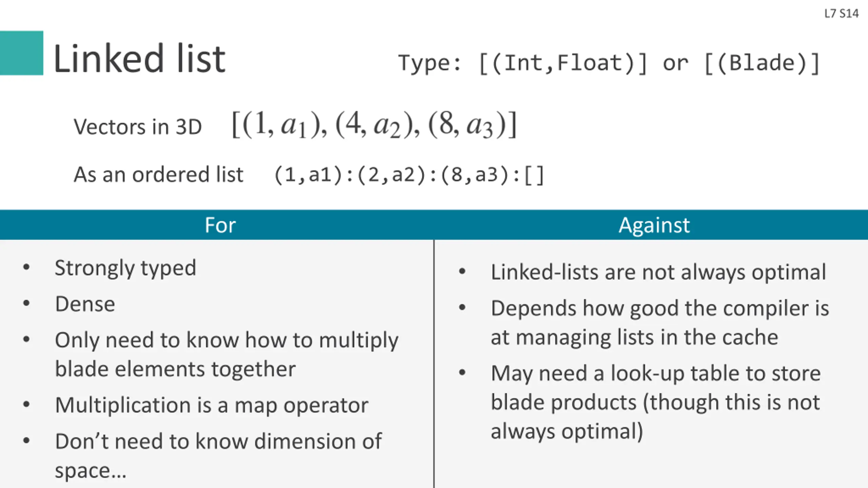Click 'Multiplication is a map operator' bullet
This screenshot has height=488, width=868.
[x=212, y=405]
